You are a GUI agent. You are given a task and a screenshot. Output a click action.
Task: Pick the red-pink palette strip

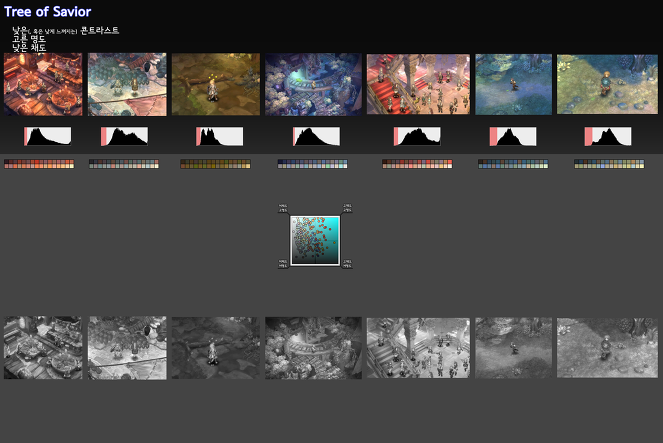pyautogui.click(x=417, y=164)
